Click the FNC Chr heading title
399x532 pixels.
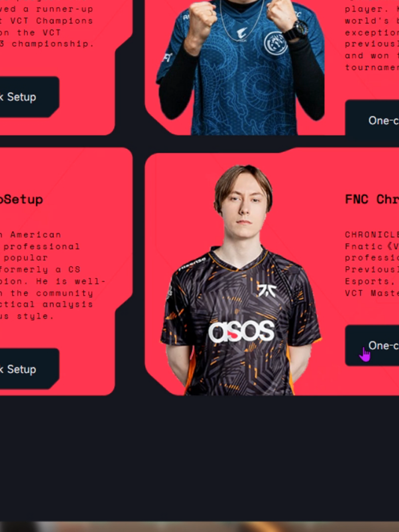click(372, 199)
